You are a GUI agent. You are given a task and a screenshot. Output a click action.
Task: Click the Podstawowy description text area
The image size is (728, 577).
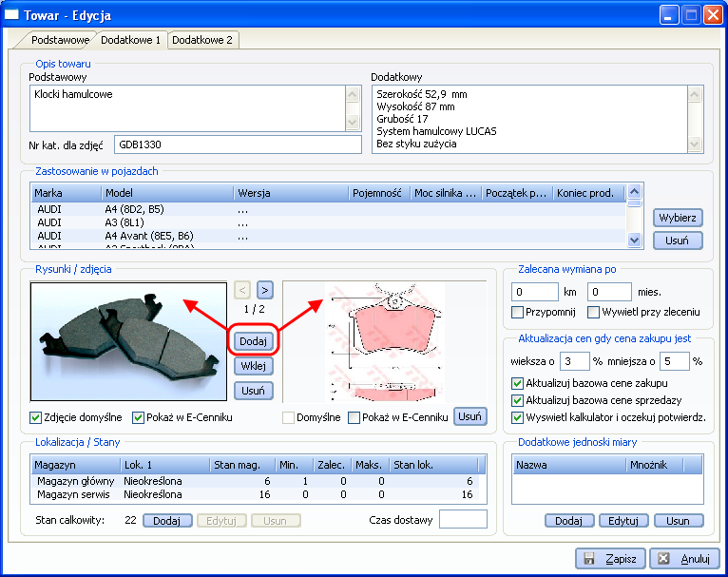[188, 108]
